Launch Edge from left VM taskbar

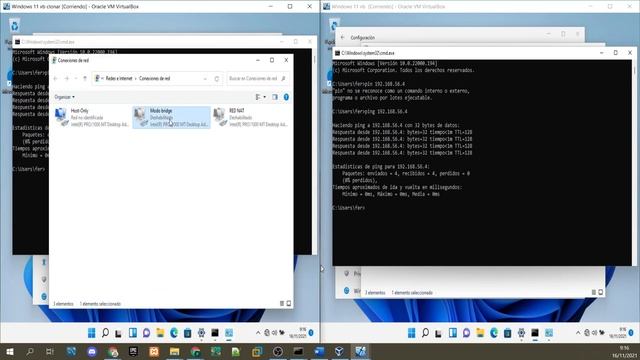(174, 333)
